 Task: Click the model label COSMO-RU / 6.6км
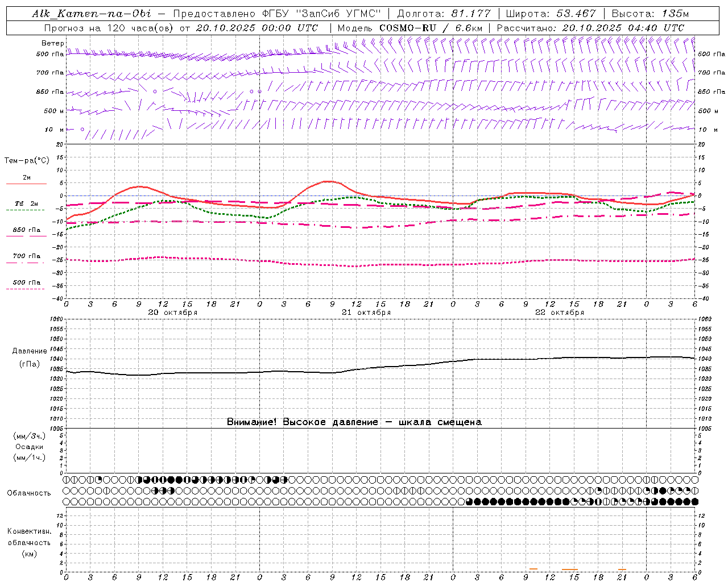[431, 28]
